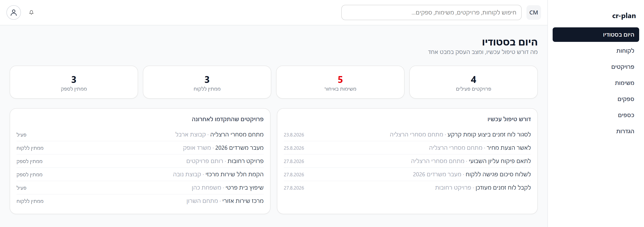Focus the search field for clients and projects

coord(431,12)
